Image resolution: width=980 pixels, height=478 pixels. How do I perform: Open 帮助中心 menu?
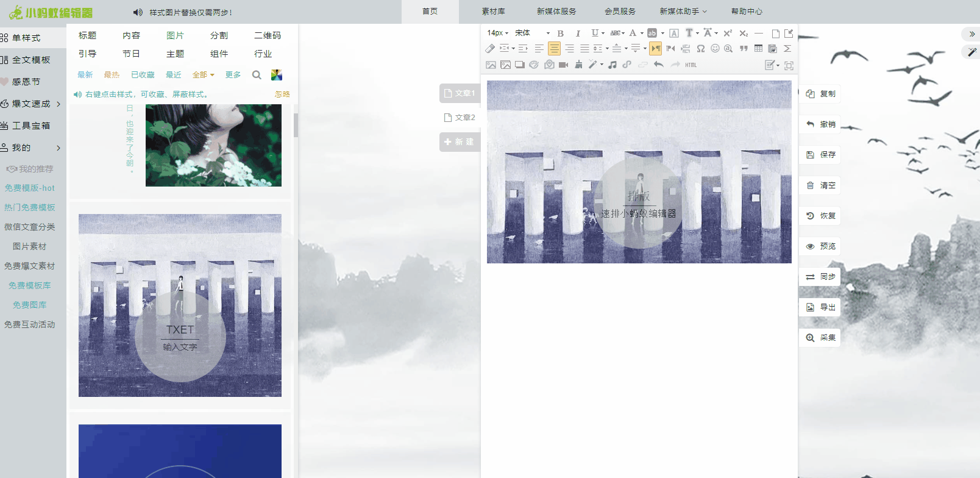747,12
